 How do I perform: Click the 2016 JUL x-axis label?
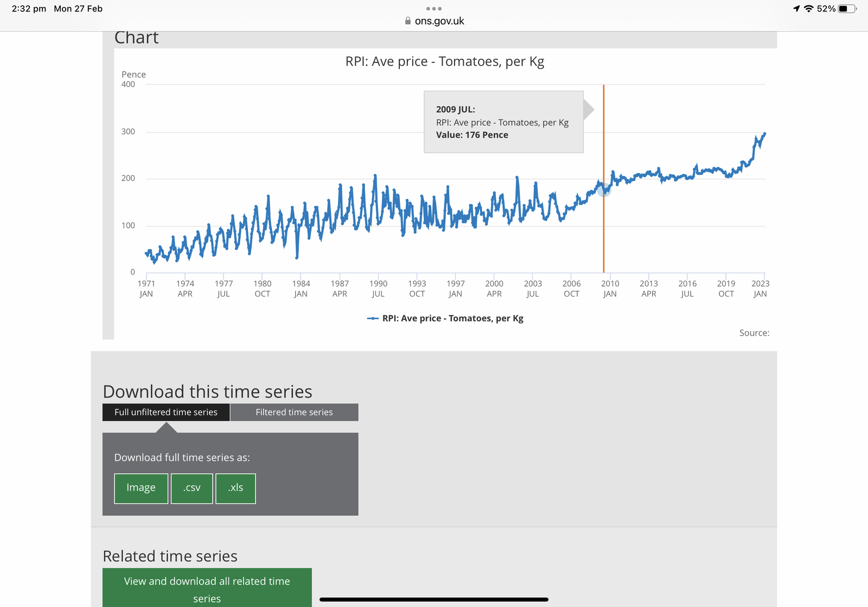[x=687, y=288]
